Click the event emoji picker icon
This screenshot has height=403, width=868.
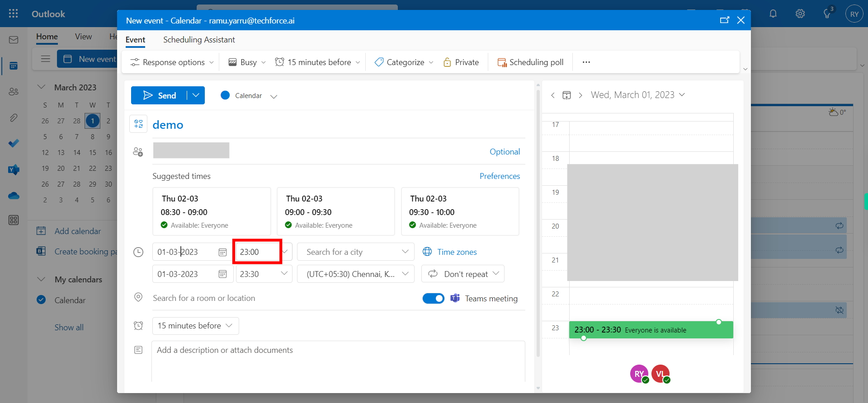(138, 124)
